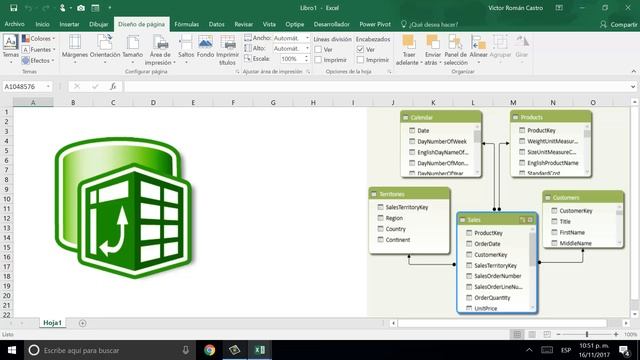640x360 pixels.
Task: Click the vertical scrollbar down arrow
Action: pos(635,314)
